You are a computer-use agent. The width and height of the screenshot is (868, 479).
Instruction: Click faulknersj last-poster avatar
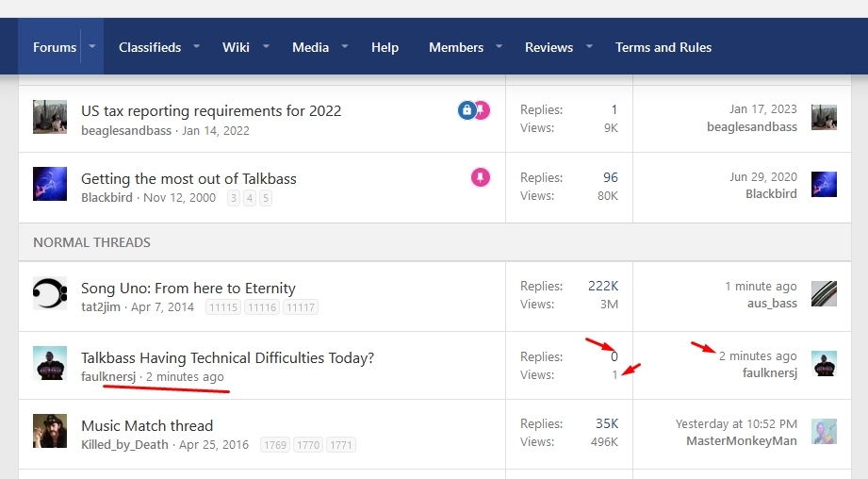824,364
